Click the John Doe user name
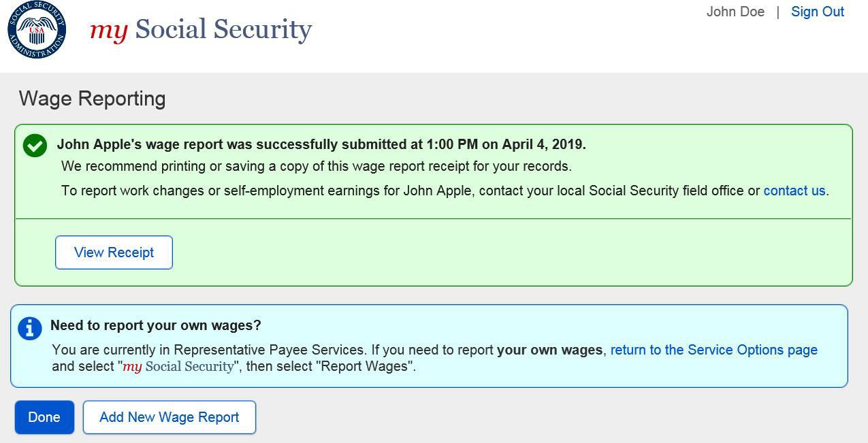The height and width of the screenshot is (443, 868). pyautogui.click(x=735, y=12)
